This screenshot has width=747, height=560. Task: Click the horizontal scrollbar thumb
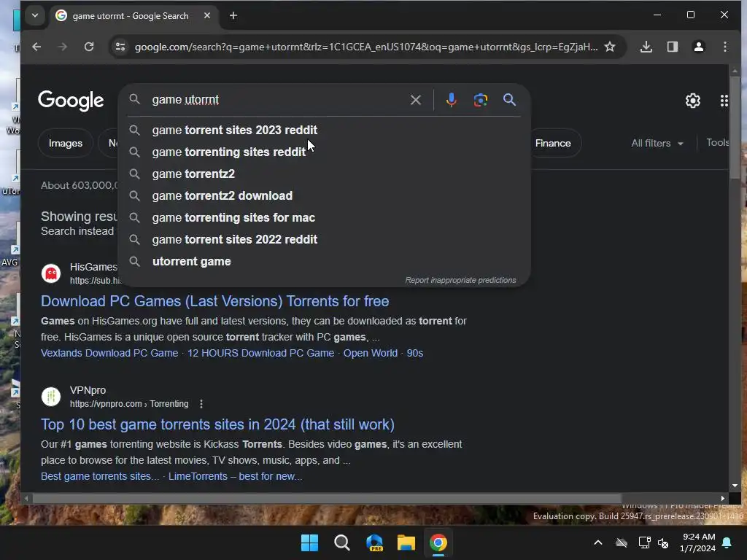click(x=327, y=498)
